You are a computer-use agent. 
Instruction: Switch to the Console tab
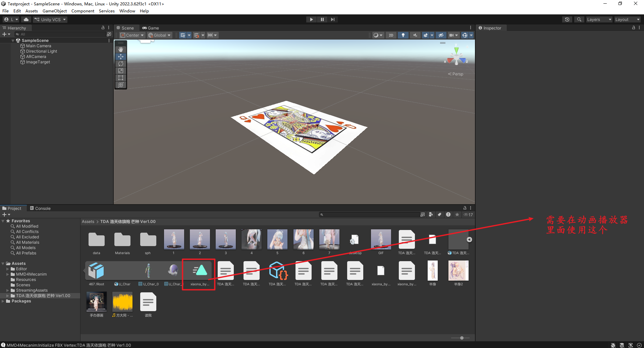(x=40, y=208)
